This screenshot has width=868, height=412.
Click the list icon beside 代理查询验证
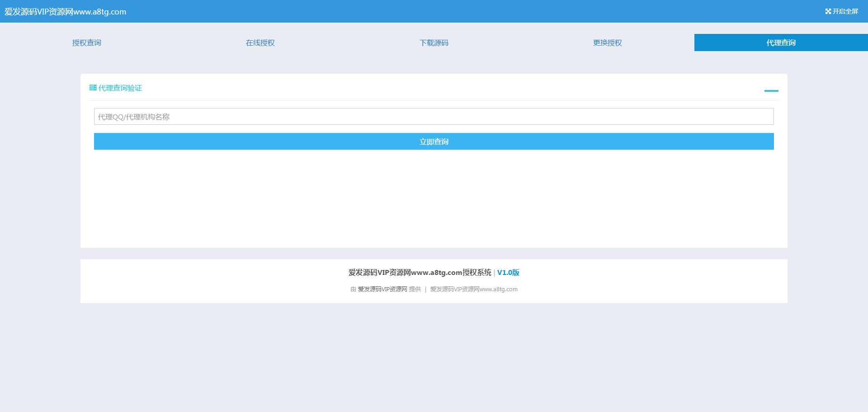[93, 88]
